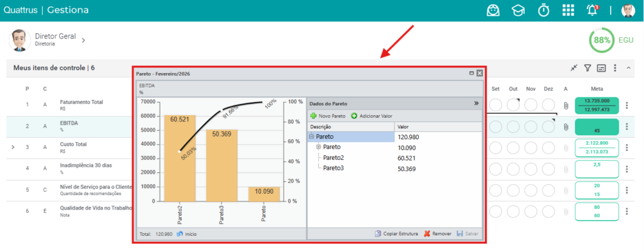
Task: Open the support assistant face icon
Action: click(493, 10)
